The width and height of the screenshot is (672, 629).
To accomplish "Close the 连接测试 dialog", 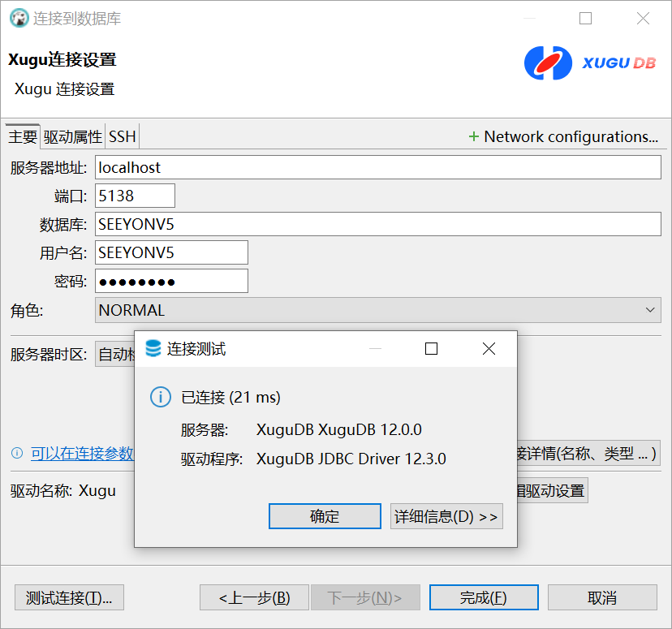I will (489, 349).
